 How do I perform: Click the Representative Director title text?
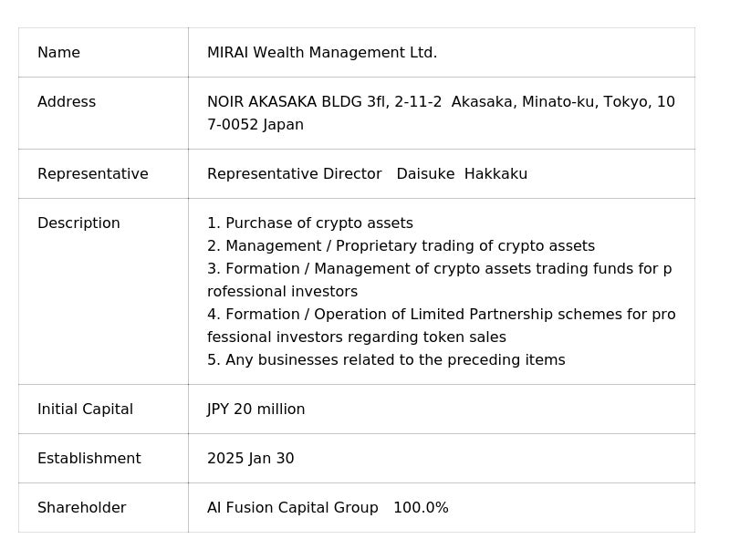294,174
